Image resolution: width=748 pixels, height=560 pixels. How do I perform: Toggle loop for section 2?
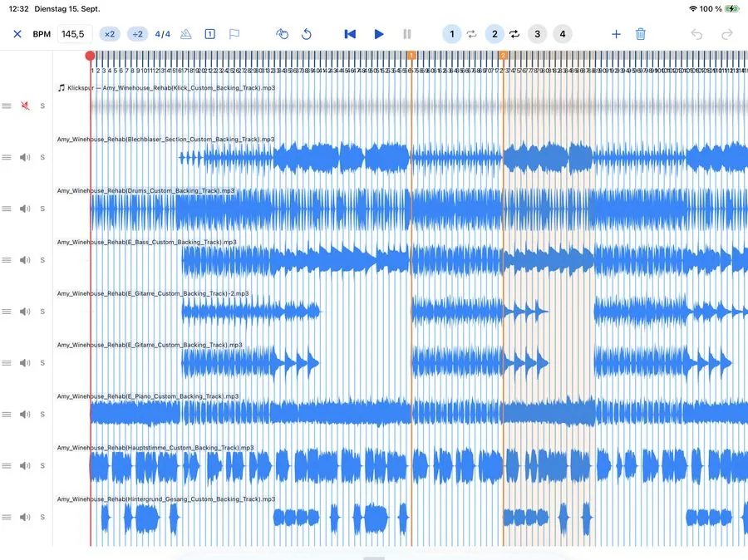(514, 34)
